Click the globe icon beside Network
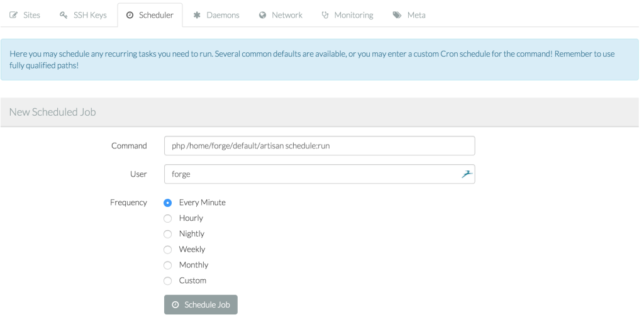The image size is (644, 322). click(x=262, y=15)
